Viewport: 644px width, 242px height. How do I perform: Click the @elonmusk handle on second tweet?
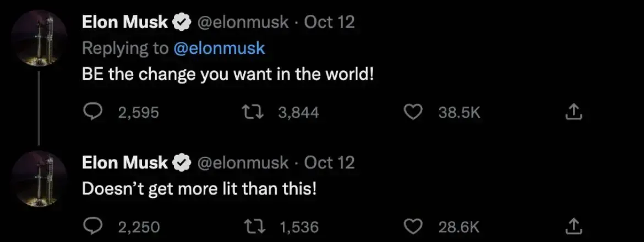pyautogui.click(x=242, y=163)
